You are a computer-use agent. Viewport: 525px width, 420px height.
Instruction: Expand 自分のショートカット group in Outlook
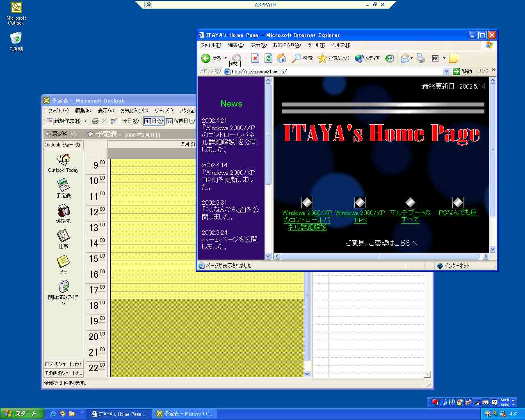click(x=64, y=364)
